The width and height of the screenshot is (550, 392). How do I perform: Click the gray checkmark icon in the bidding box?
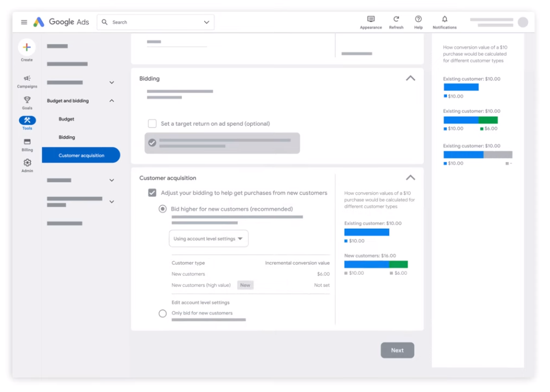(152, 143)
